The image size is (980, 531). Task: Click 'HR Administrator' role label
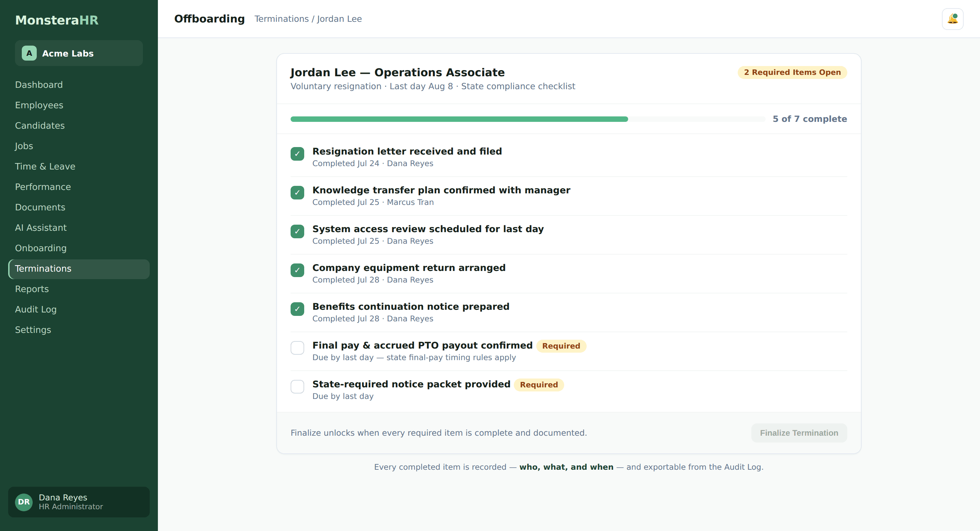pyautogui.click(x=71, y=506)
